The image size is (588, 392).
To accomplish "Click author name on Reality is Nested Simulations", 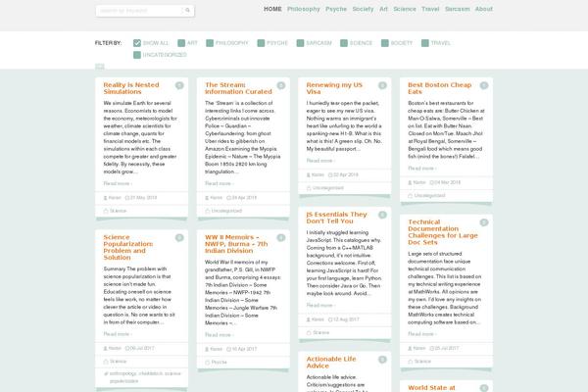I will (x=115, y=198).
